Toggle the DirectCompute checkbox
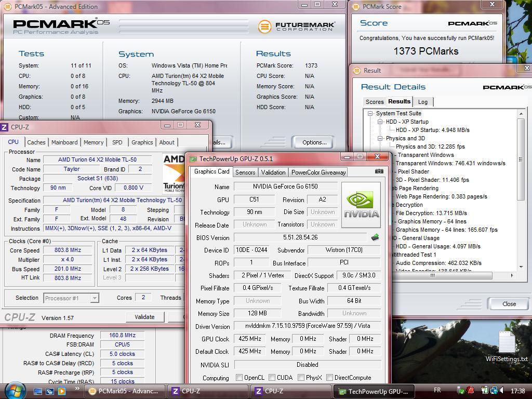Image resolution: width=532 pixels, height=399 pixels. coord(329,377)
